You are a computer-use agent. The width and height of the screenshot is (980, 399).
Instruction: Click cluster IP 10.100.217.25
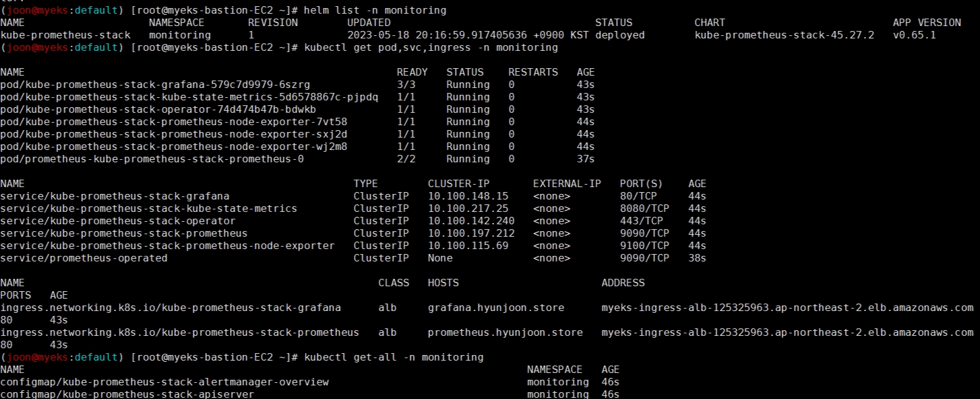(468, 208)
